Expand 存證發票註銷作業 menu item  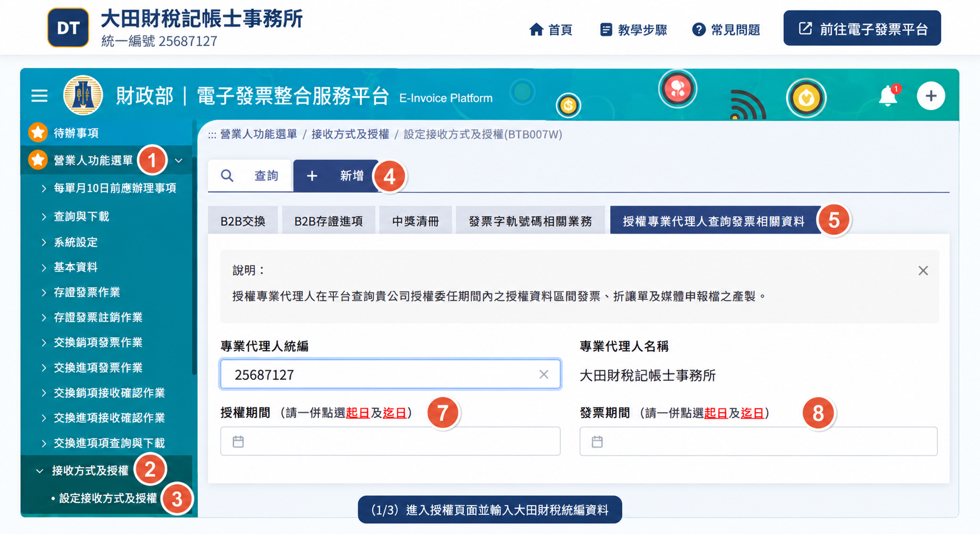pos(92,317)
